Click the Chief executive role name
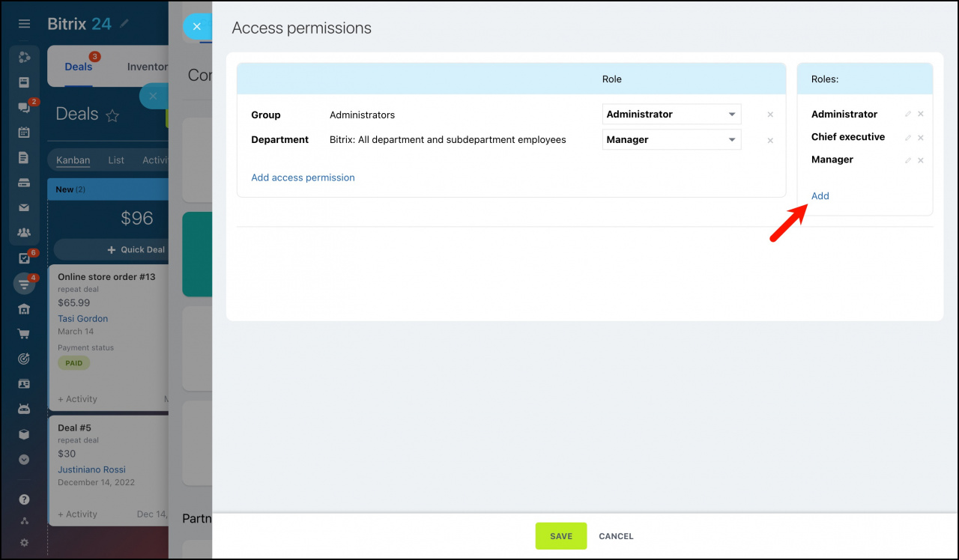 coord(848,137)
